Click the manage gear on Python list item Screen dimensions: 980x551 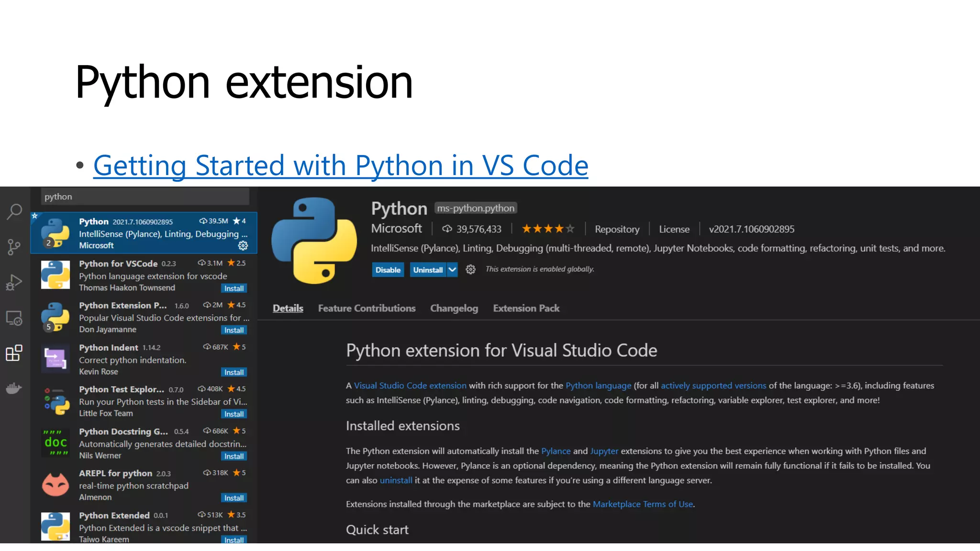(x=243, y=245)
